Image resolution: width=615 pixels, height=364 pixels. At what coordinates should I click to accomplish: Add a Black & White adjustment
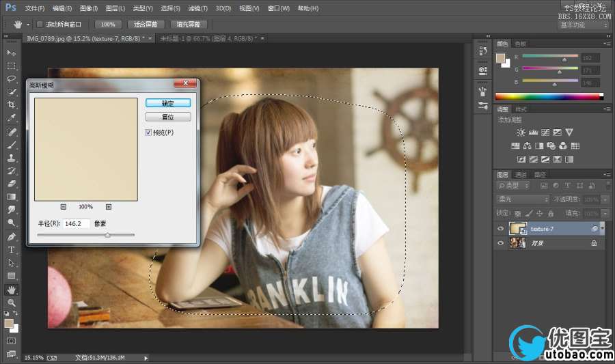[539, 145]
